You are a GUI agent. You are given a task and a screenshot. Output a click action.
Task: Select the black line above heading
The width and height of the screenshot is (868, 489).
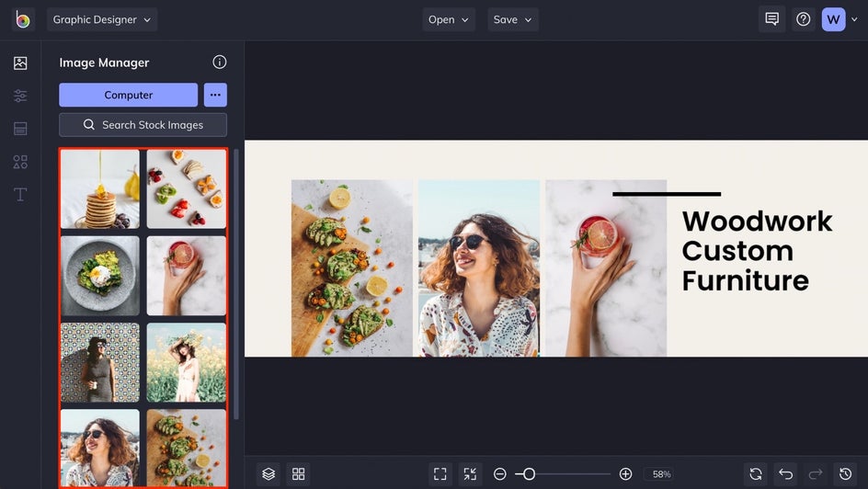667,194
